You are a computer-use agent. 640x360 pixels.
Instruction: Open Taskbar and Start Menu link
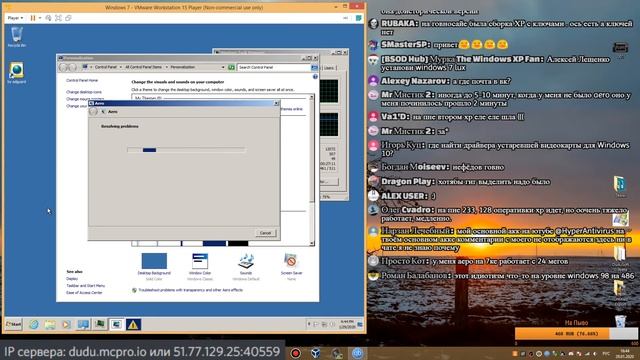click(85, 286)
